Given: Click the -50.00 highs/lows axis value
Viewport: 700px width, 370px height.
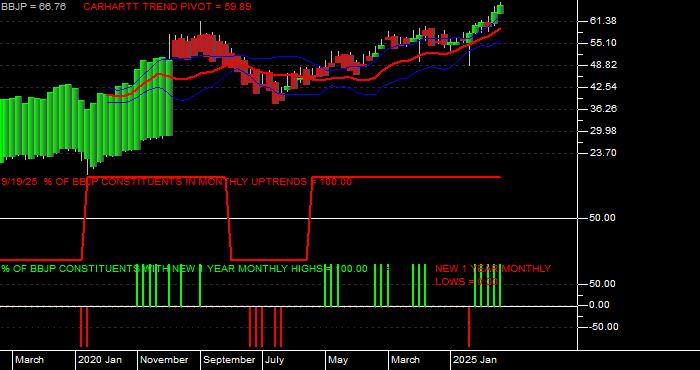Looking at the screenshot, I should [x=604, y=327].
